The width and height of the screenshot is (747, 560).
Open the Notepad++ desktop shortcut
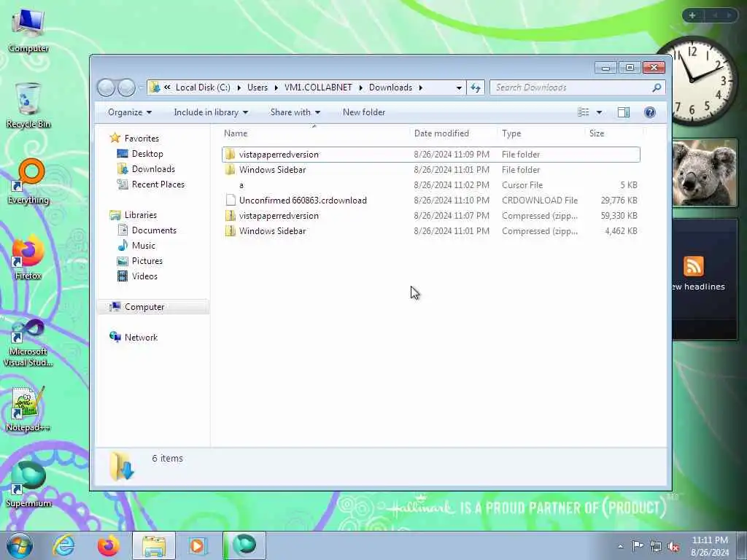(28, 409)
